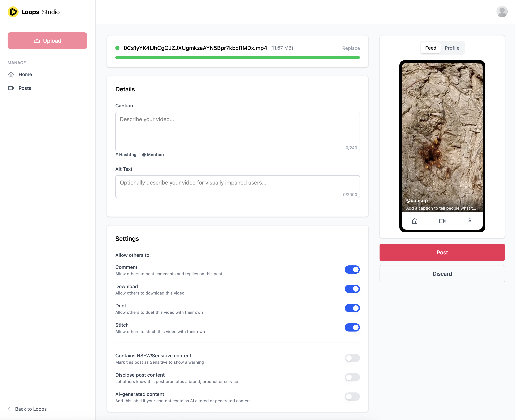The width and height of the screenshot is (515, 420).
Task: Click the Loops Studio logo icon
Action: [x=13, y=12]
